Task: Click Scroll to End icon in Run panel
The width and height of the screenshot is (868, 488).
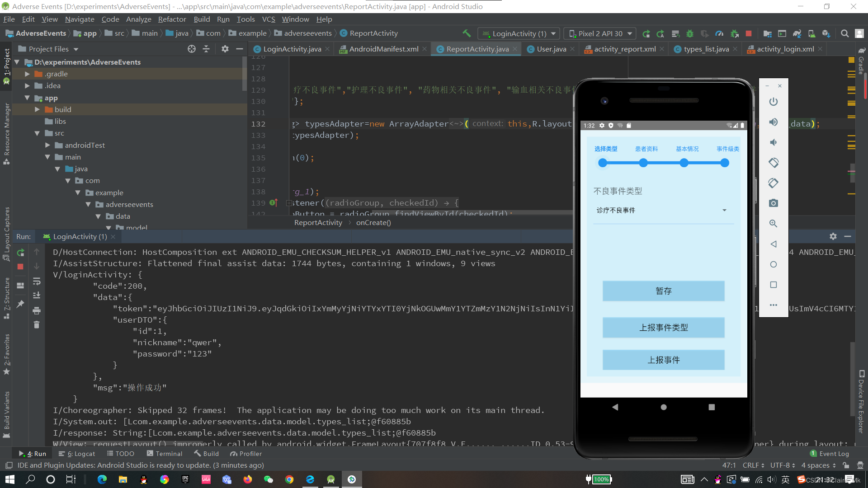Action: tap(37, 296)
